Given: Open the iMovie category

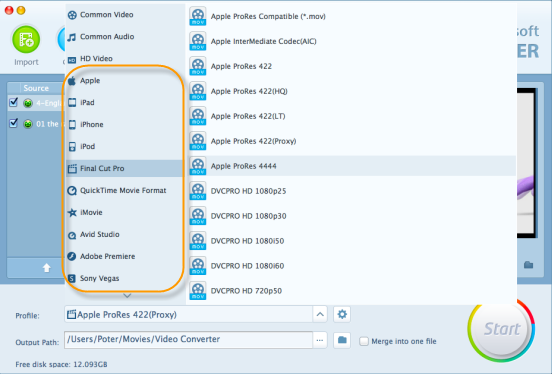Looking at the screenshot, I should 125,212.
